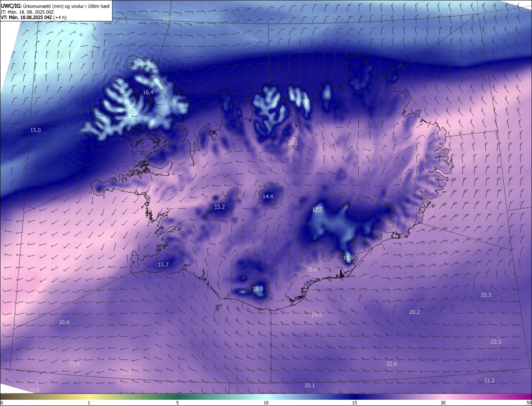Screen dimensions: 532x406
Task: Click the 27.1 value in north Iceland
Action: pos(293,143)
